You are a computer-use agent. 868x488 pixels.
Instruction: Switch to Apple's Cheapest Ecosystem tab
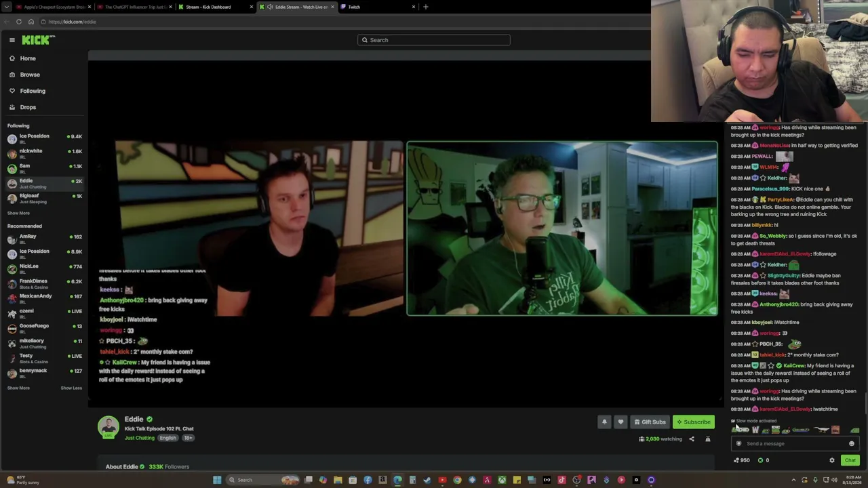click(x=52, y=7)
